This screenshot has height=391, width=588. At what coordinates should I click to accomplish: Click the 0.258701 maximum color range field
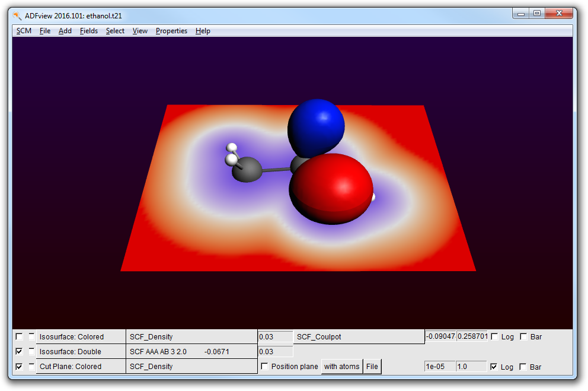(x=472, y=336)
